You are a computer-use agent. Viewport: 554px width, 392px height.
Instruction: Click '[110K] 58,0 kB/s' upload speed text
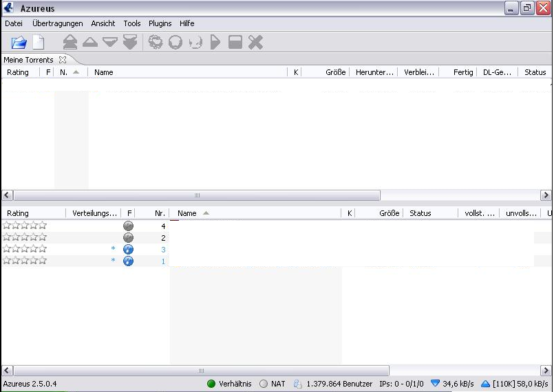(520, 384)
